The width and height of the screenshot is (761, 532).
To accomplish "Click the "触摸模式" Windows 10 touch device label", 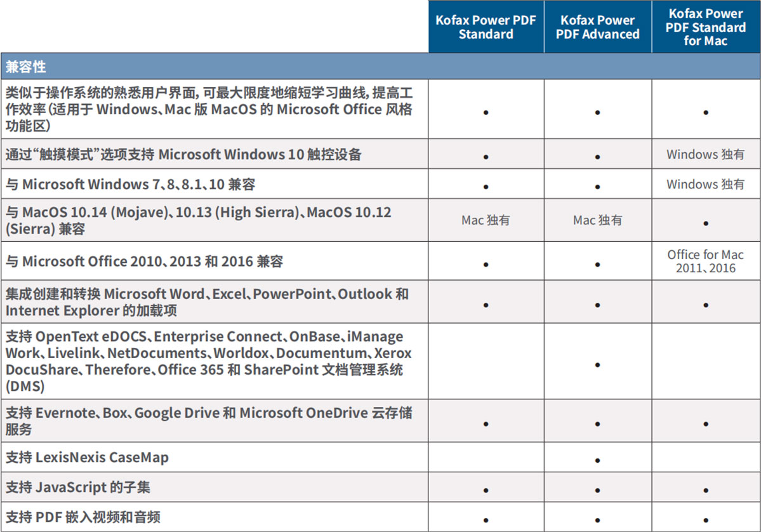I will point(183,154).
